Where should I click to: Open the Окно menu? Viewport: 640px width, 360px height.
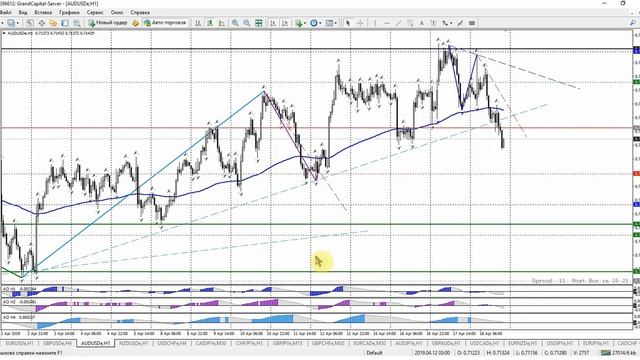coord(117,13)
